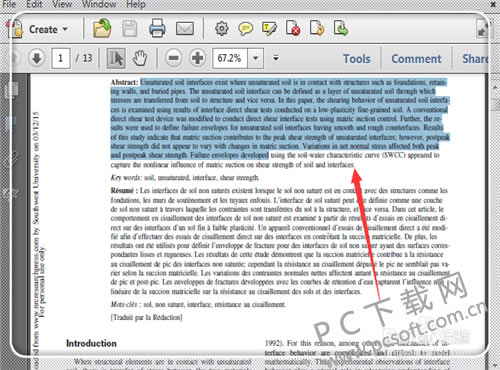Click the delete page icon

(x=293, y=28)
